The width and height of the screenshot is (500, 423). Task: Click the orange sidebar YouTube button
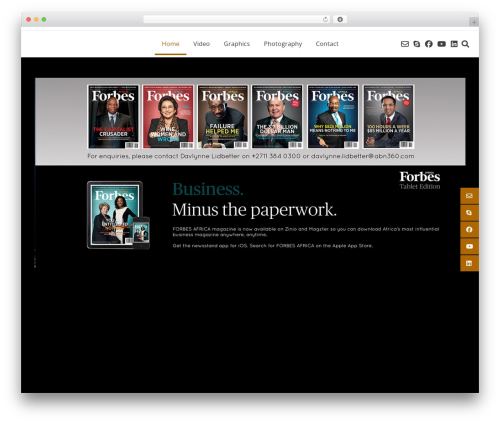point(469,246)
